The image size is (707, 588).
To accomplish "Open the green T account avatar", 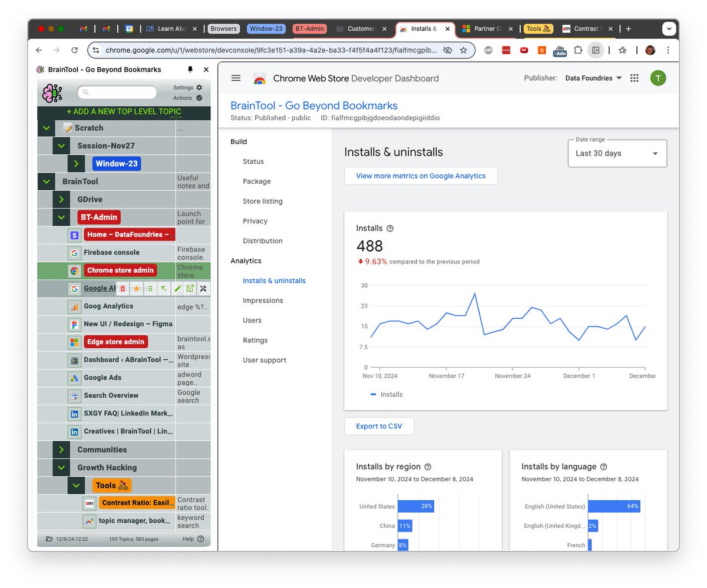I will point(658,78).
